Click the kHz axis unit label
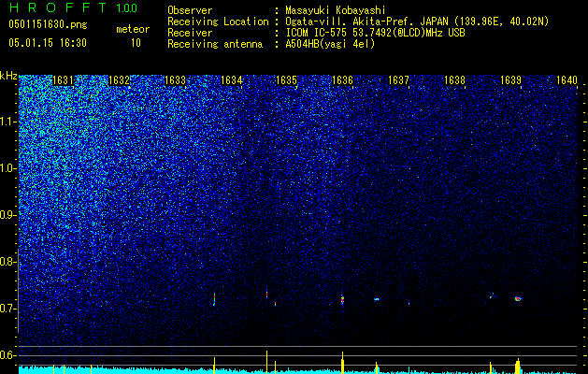The image size is (588, 374). pos(8,76)
